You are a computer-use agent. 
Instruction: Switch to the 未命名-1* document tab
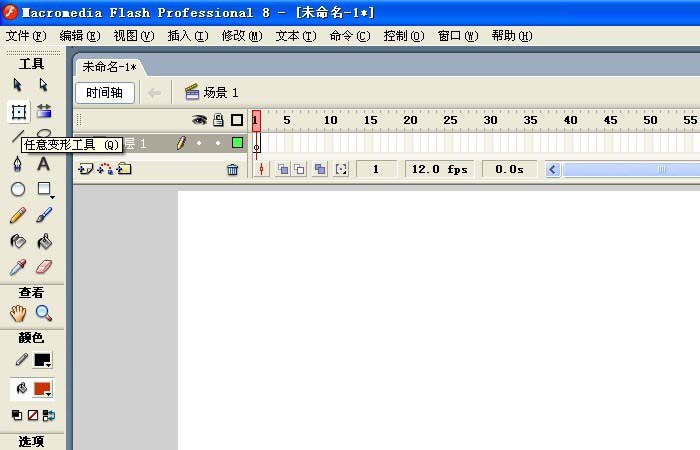coord(109,67)
